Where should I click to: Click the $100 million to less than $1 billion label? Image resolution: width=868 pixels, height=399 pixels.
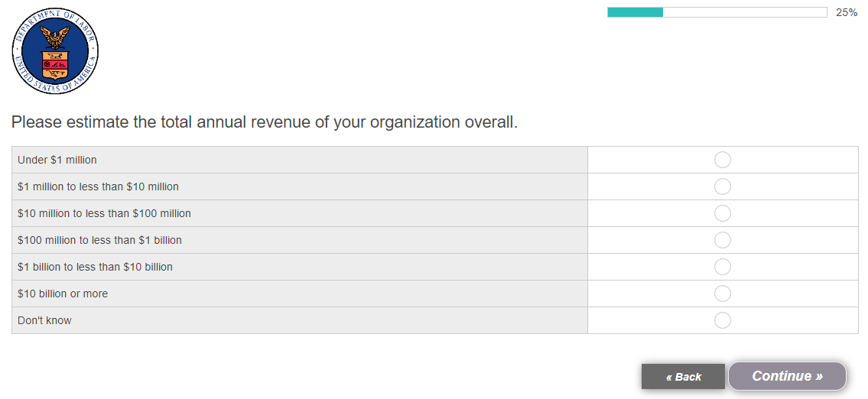pyautogui.click(x=99, y=240)
